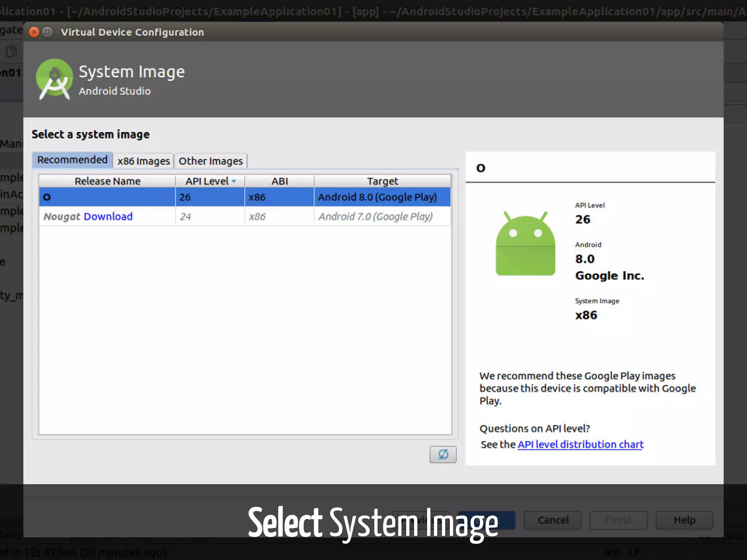747x560 pixels.
Task: Click the Previous button
Action: coord(421,520)
